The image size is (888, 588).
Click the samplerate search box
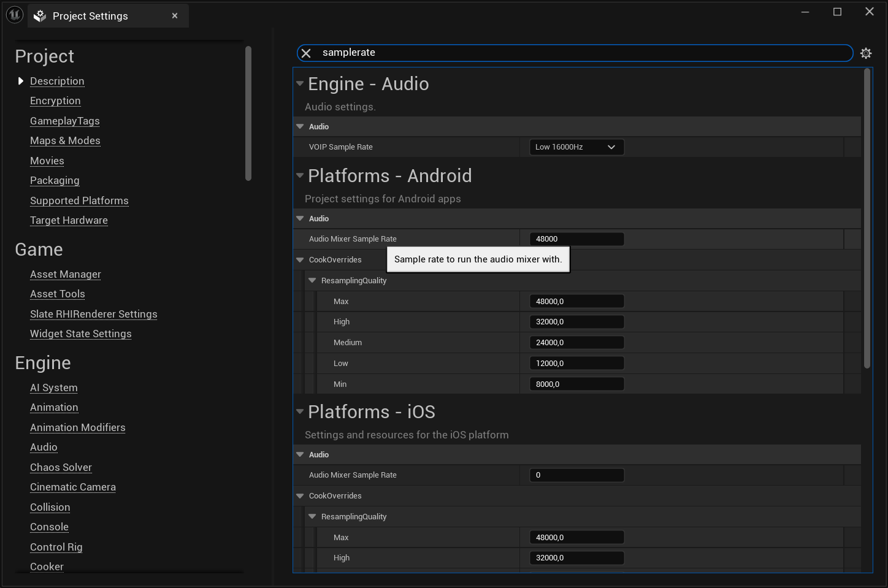pyautogui.click(x=576, y=53)
